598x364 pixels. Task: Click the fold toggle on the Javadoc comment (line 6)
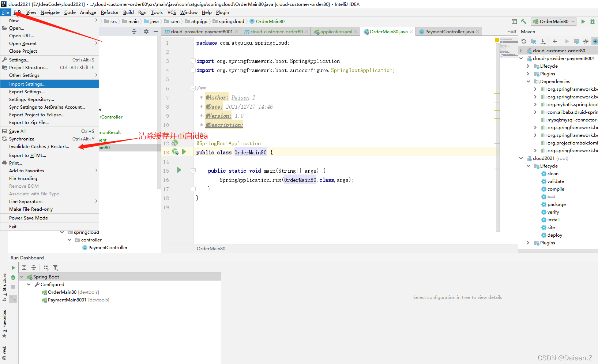[193, 88]
